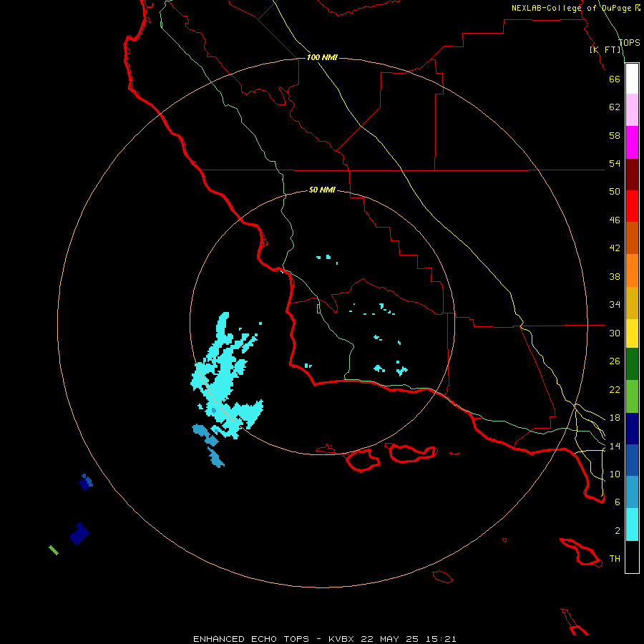Click the legend value "14"
Viewport: 644px width, 644px height.
click(x=615, y=446)
